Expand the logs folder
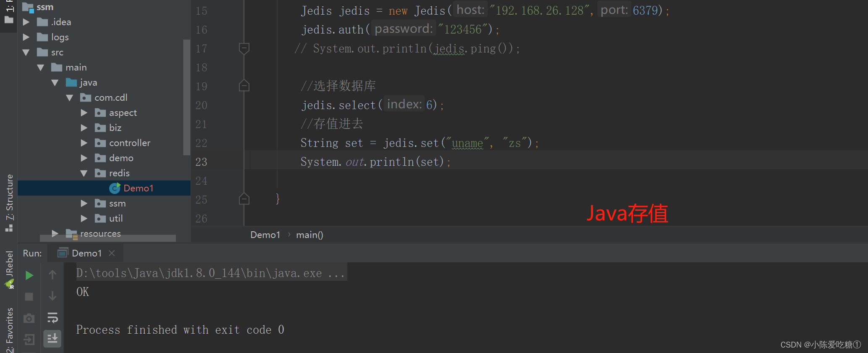 point(26,37)
